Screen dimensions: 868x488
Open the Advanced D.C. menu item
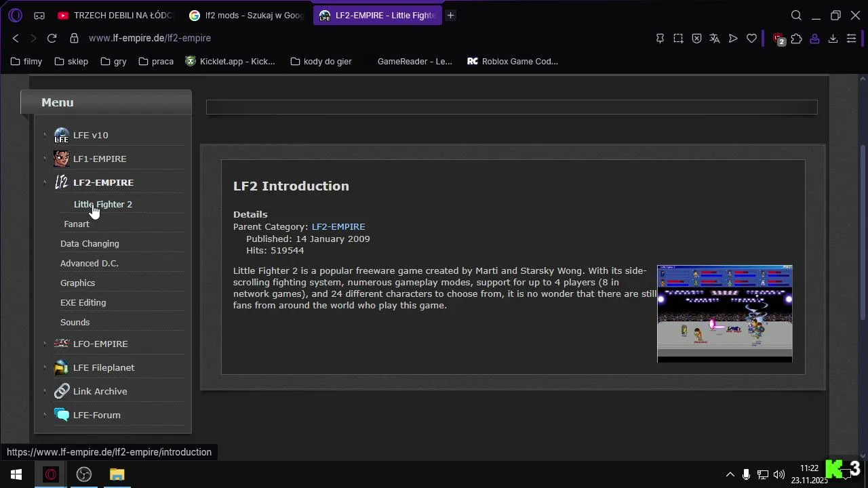click(x=90, y=263)
